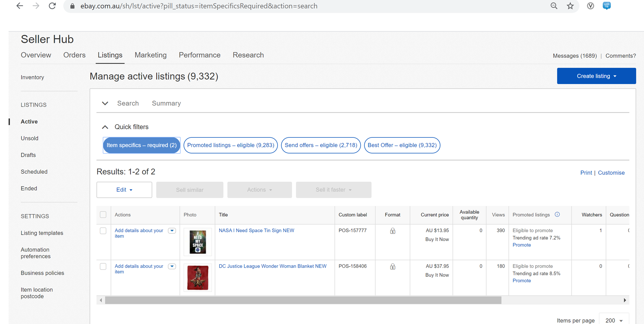Open Scheduled listings in sidebar
Screen dimensions: 644x324
tap(34, 172)
